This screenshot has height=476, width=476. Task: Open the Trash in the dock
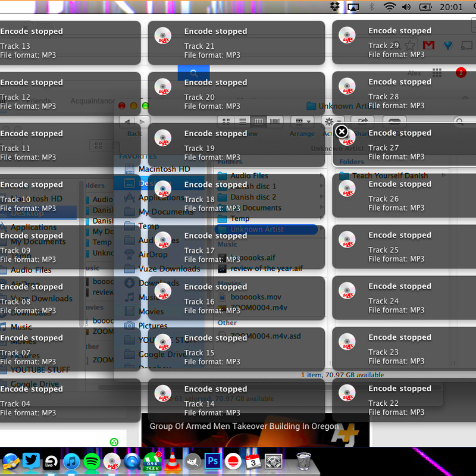point(303,462)
